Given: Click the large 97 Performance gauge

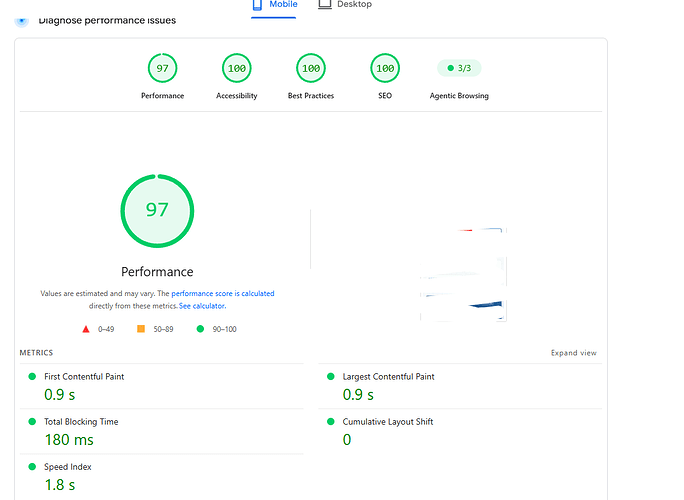Looking at the screenshot, I should point(157,211).
